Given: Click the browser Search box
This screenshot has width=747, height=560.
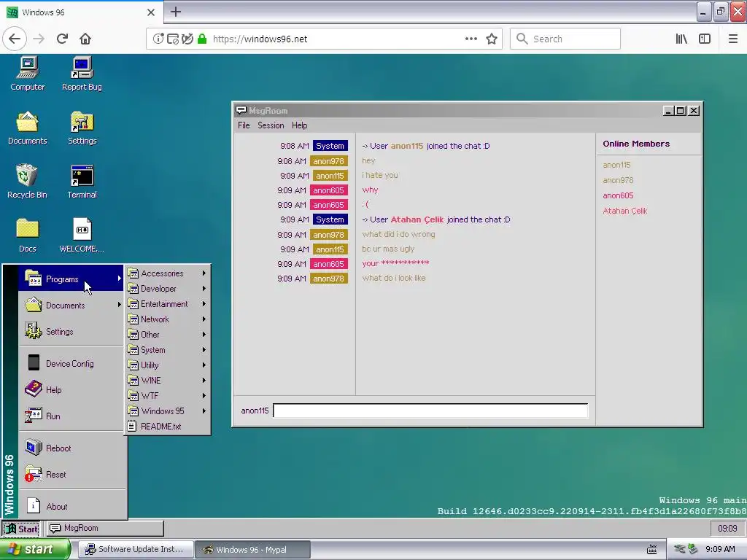Looking at the screenshot, I should (565, 39).
